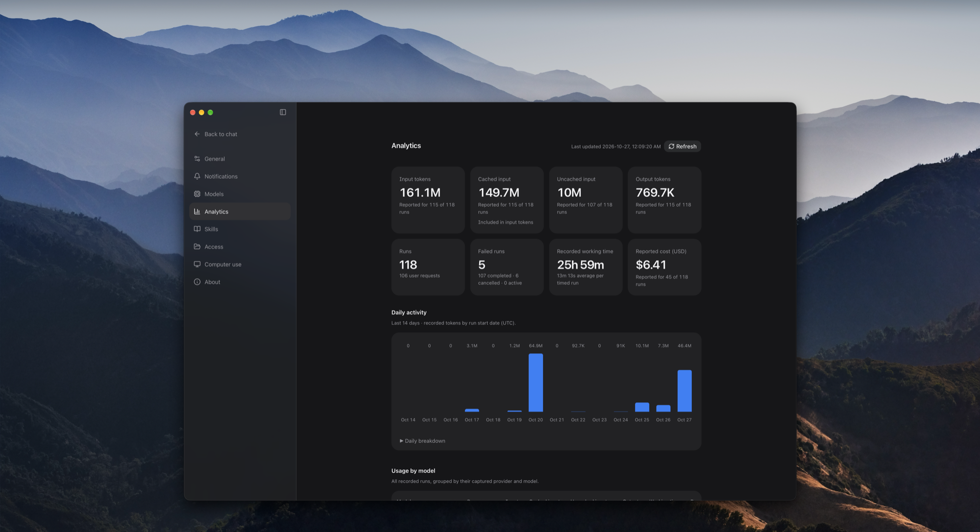
Task: Open the Access section
Action: tap(240, 246)
